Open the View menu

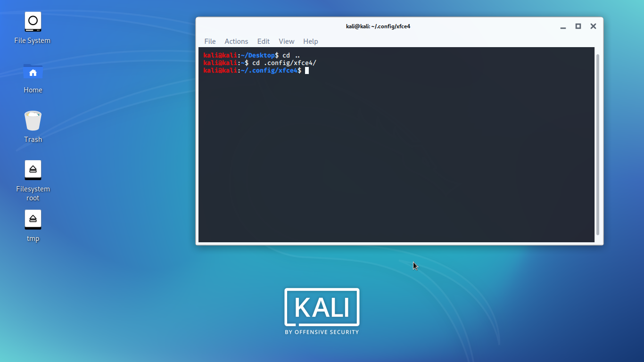point(286,41)
